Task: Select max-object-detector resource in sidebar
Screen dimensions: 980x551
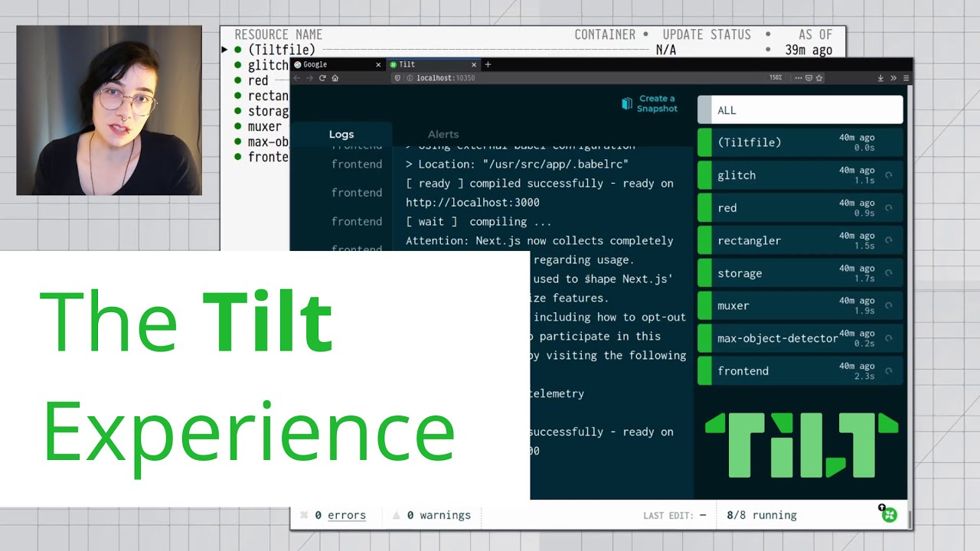Action: [x=800, y=338]
